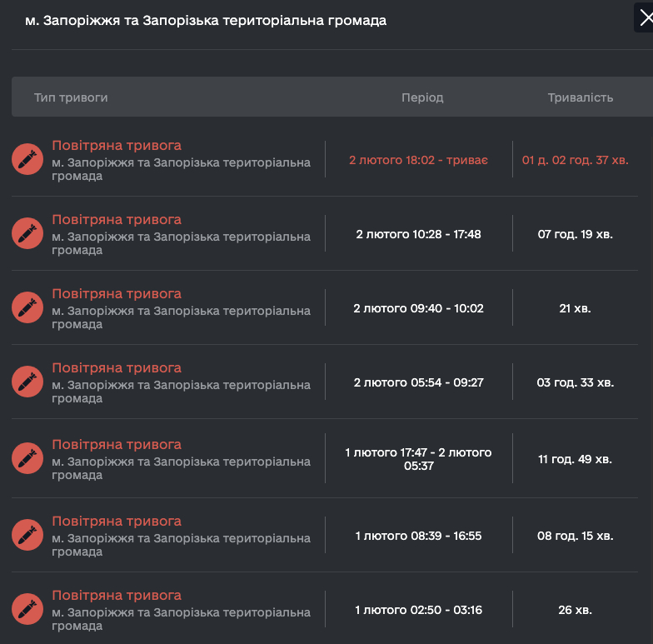Click the period "1 лютого 17:47 - 2 лютого 05:37"
Viewport: 653px width, 644px height.
pos(418,459)
